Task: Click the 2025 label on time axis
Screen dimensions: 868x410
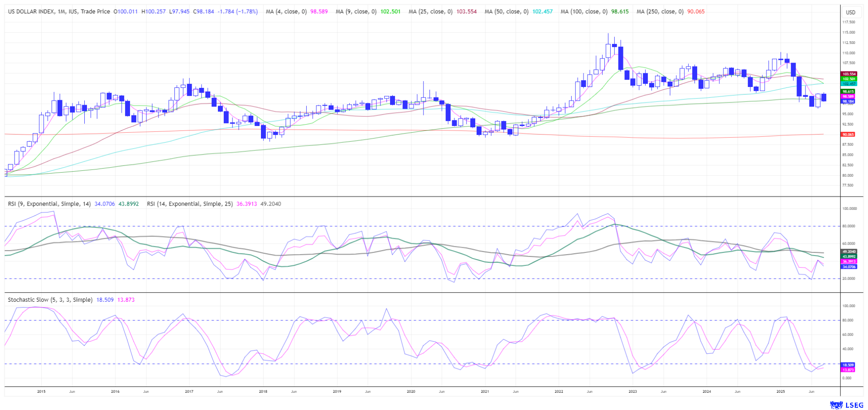Action: point(781,391)
